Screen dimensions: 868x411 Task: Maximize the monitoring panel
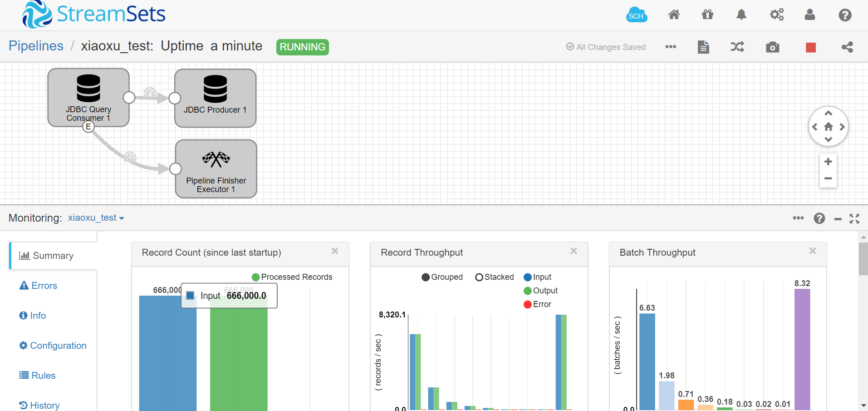(854, 218)
